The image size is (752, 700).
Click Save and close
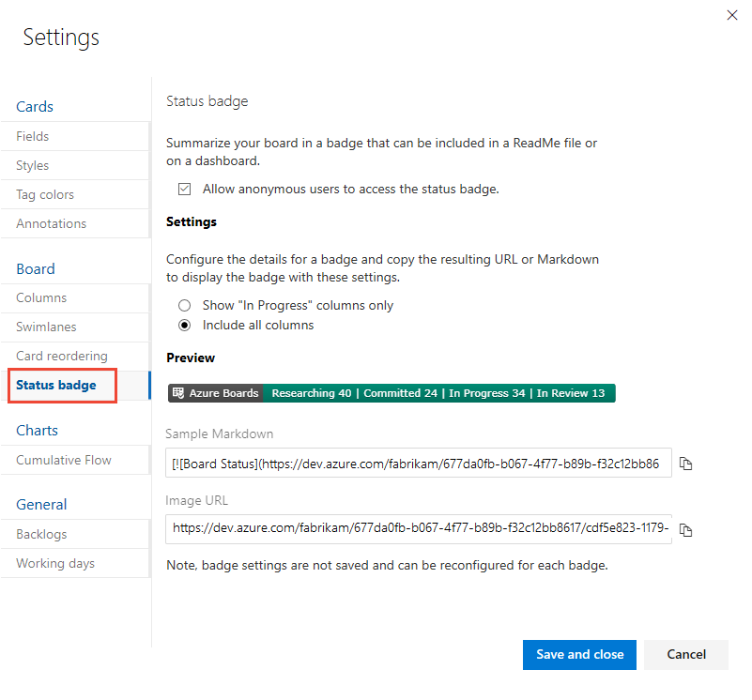(x=579, y=655)
